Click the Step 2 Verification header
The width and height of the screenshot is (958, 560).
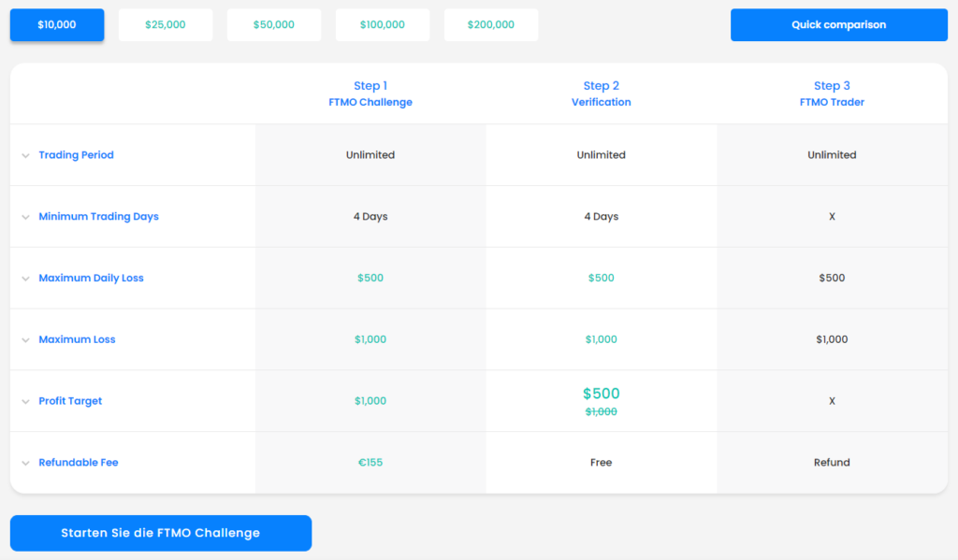(x=602, y=93)
